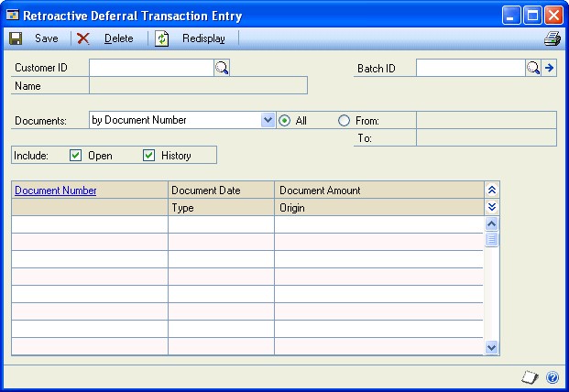Maximize the Retroactive Deferral window
The image size is (569, 392).
532,16
